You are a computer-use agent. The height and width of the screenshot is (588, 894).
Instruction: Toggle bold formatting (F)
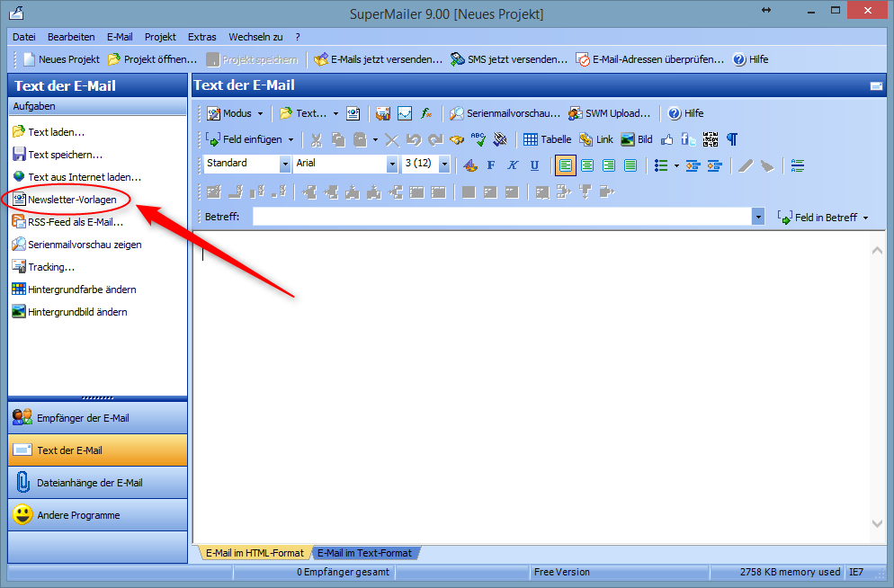click(491, 165)
